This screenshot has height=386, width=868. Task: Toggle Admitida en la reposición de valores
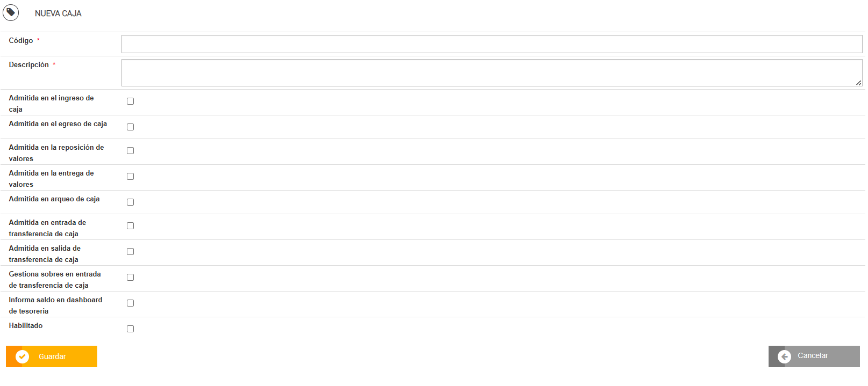(130, 151)
